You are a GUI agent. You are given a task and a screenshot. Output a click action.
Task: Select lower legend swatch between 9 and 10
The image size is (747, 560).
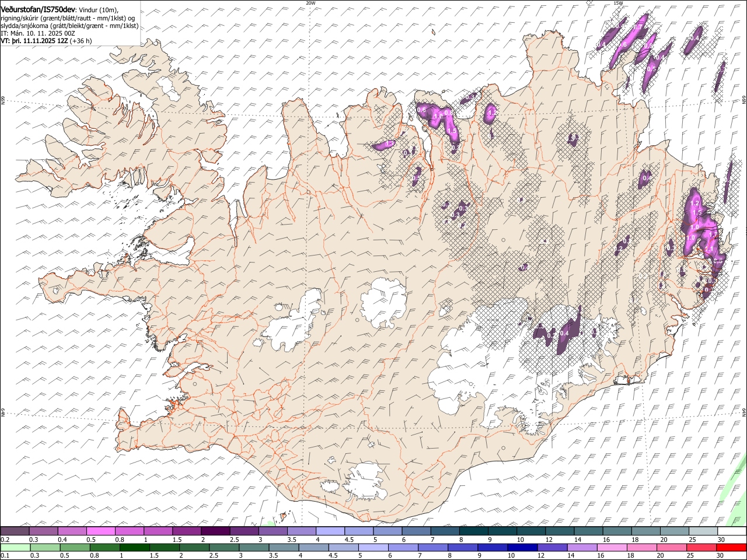click(x=493, y=547)
